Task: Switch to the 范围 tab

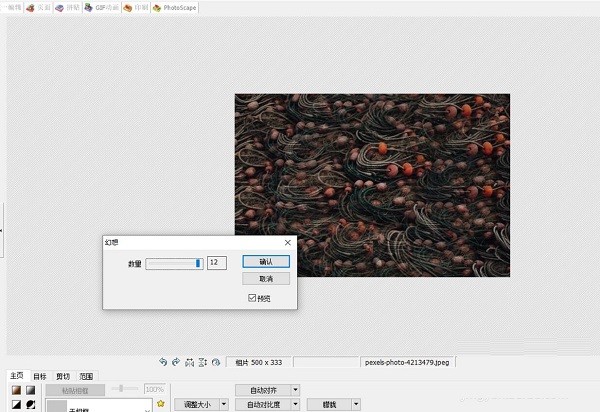Action: 86,376
